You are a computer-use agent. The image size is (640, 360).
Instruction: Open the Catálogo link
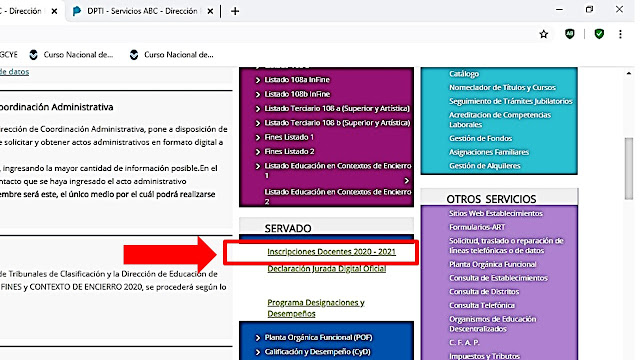pos(464,74)
